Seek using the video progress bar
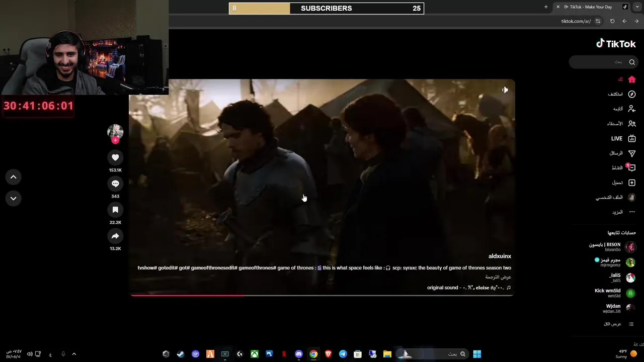Screen dimensions: 644x362 [322, 295]
